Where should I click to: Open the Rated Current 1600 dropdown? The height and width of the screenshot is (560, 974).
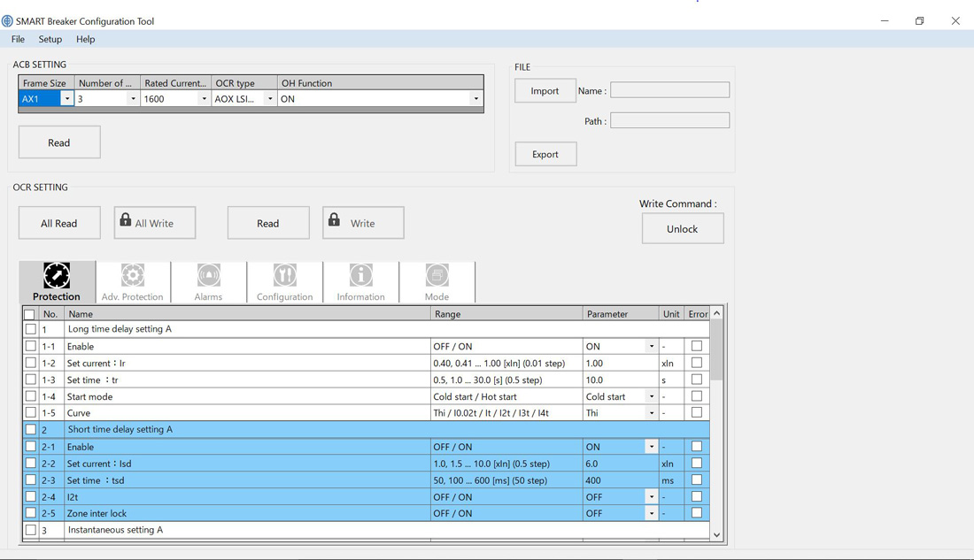point(204,99)
